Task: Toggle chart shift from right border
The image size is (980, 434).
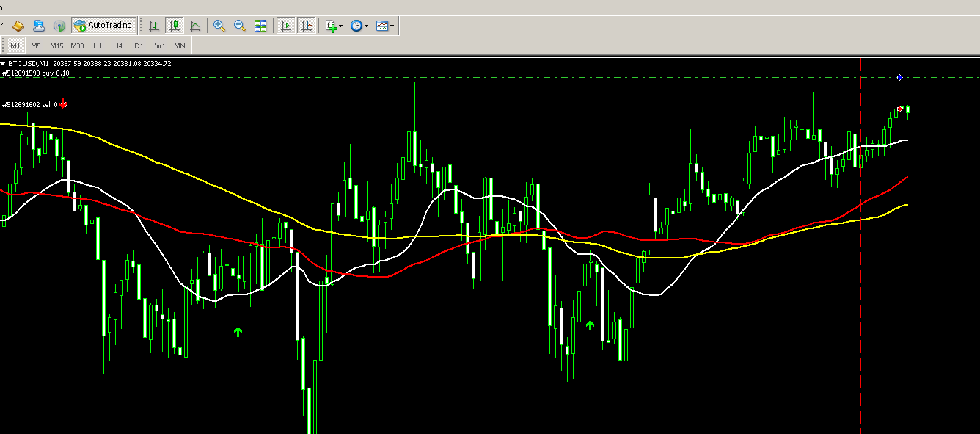Action: 307,26
